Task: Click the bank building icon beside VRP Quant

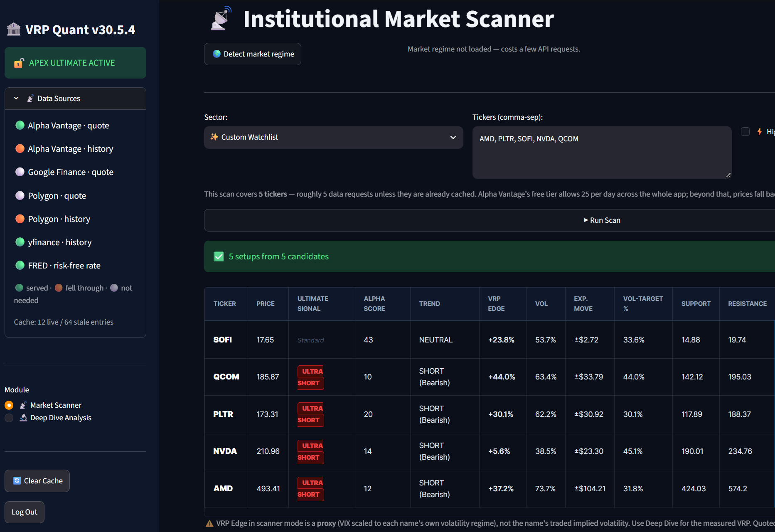Action: 14,29
